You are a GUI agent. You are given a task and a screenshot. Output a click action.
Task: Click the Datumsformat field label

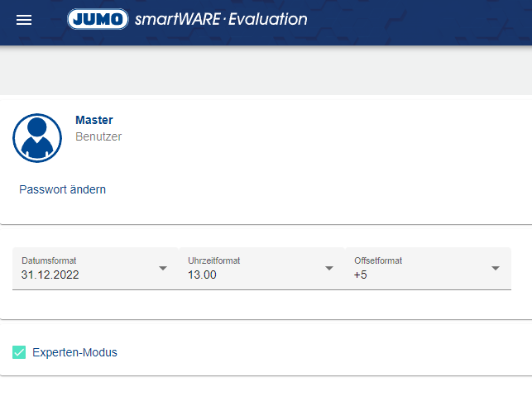(x=49, y=260)
